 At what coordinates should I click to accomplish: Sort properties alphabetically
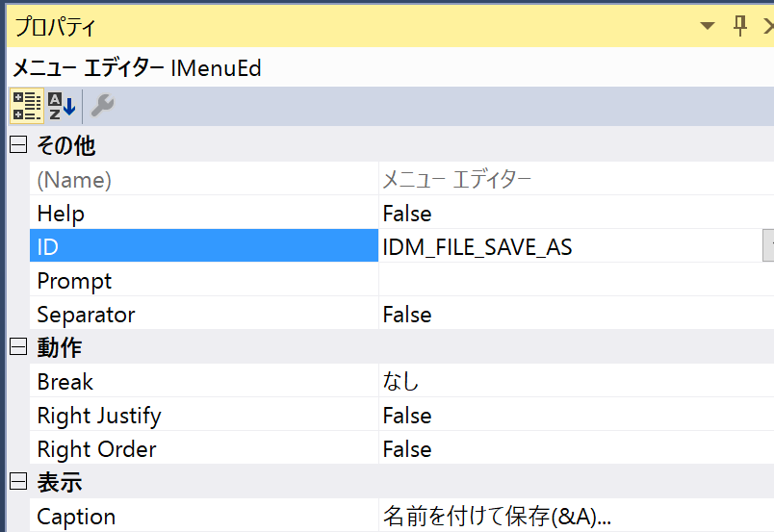(x=62, y=106)
